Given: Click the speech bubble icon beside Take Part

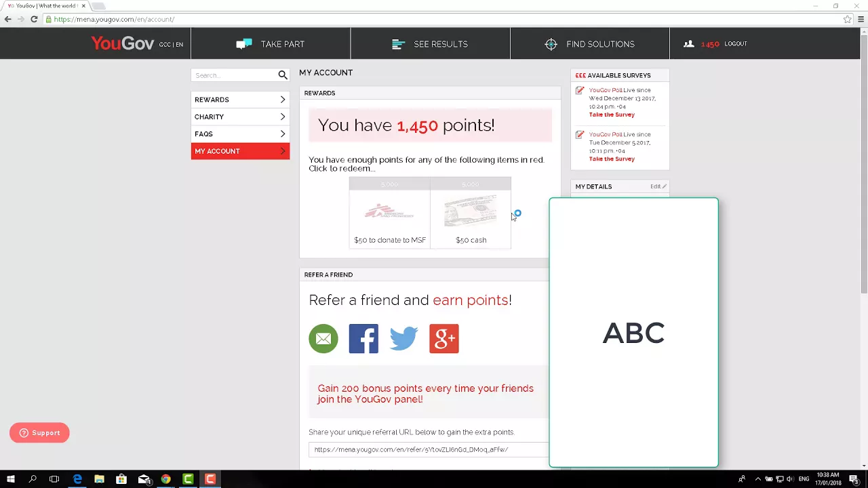Looking at the screenshot, I should 244,44.
